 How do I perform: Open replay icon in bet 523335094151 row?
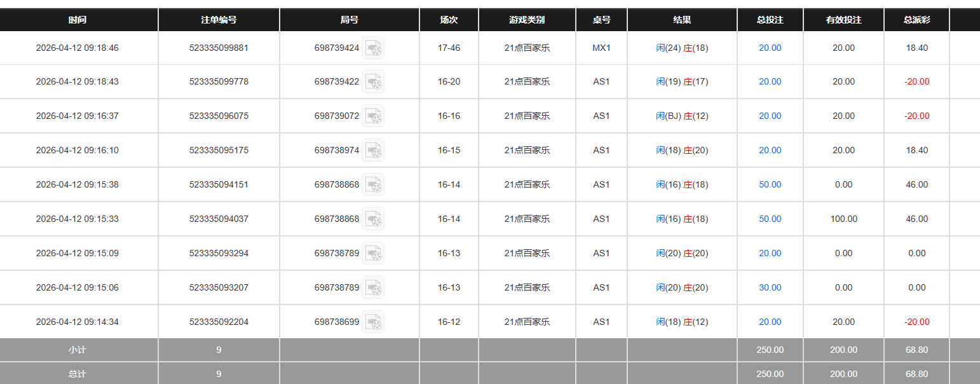pyautogui.click(x=373, y=185)
